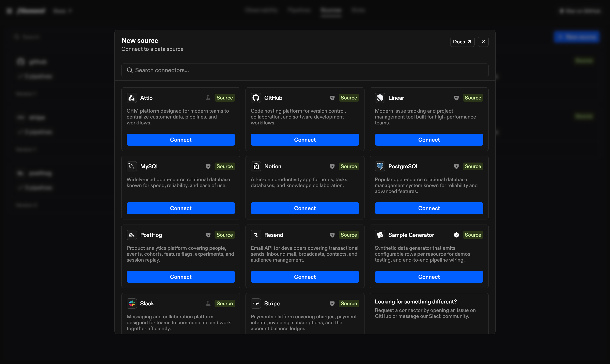Click the PostgreSQL elephant logo icon
The height and width of the screenshot is (364, 610).
(380, 166)
